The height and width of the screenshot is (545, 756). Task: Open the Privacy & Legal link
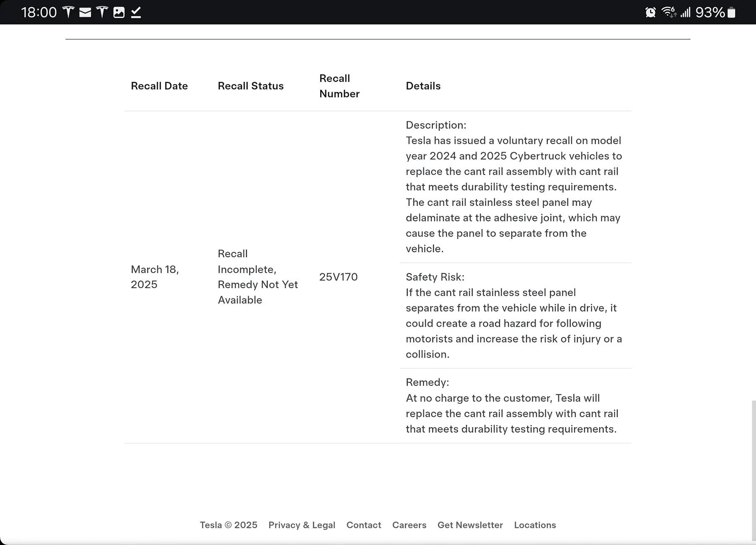302,525
